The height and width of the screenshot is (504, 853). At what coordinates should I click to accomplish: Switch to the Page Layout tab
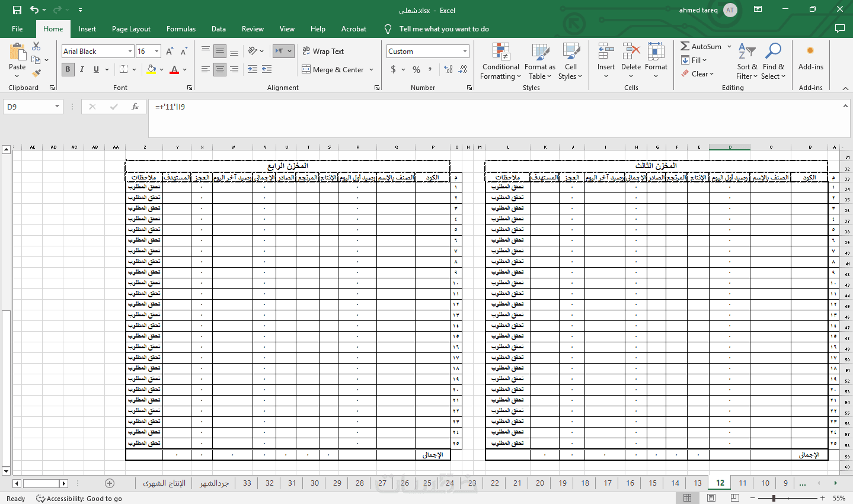tap(131, 28)
